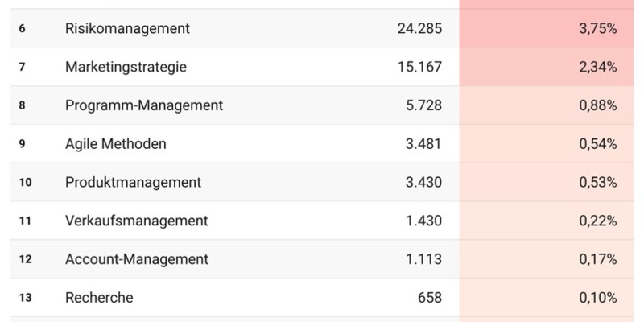Image resolution: width=644 pixels, height=322 pixels.
Task: Click the 0,10% percentage cell
Action: pos(597,298)
